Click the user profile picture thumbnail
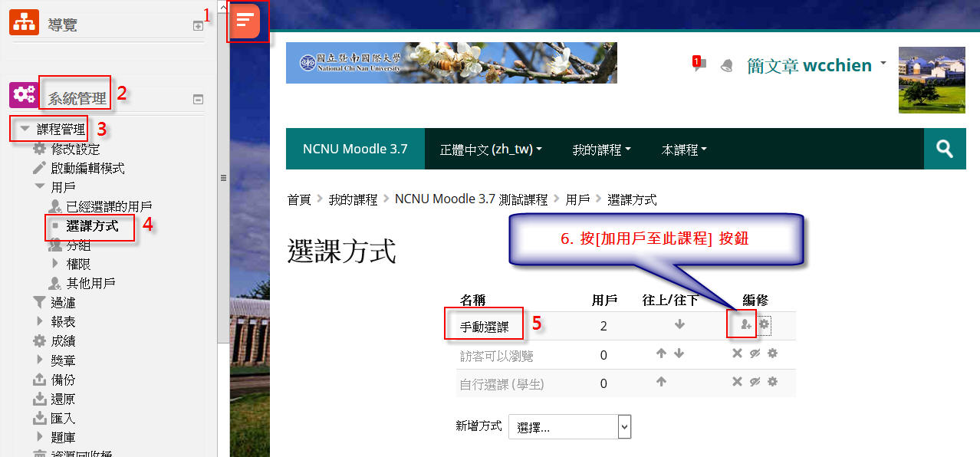The height and width of the screenshot is (457, 980). pos(932,80)
